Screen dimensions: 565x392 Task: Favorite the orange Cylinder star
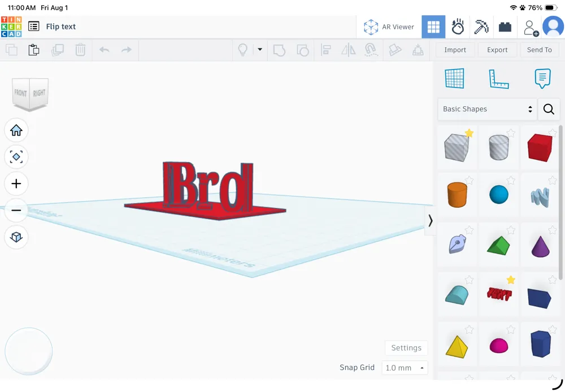(x=469, y=180)
